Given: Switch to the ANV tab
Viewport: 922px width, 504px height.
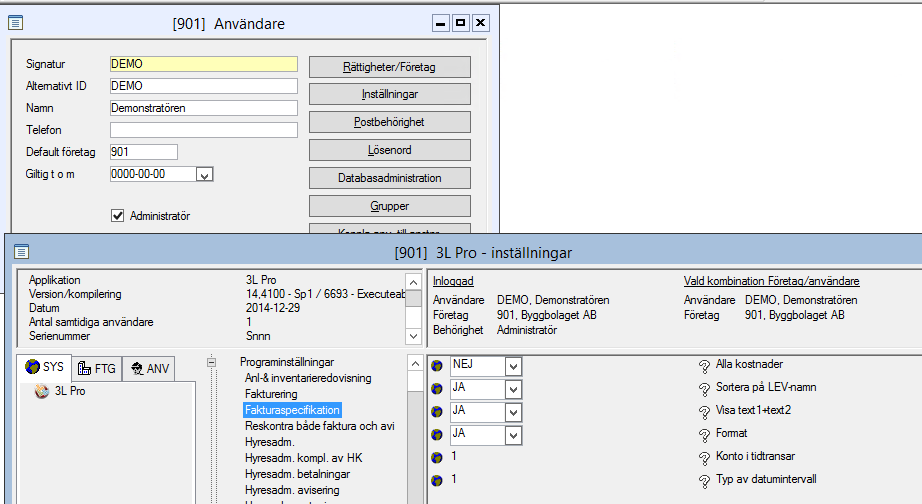Looking at the screenshot, I should click(149, 369).
